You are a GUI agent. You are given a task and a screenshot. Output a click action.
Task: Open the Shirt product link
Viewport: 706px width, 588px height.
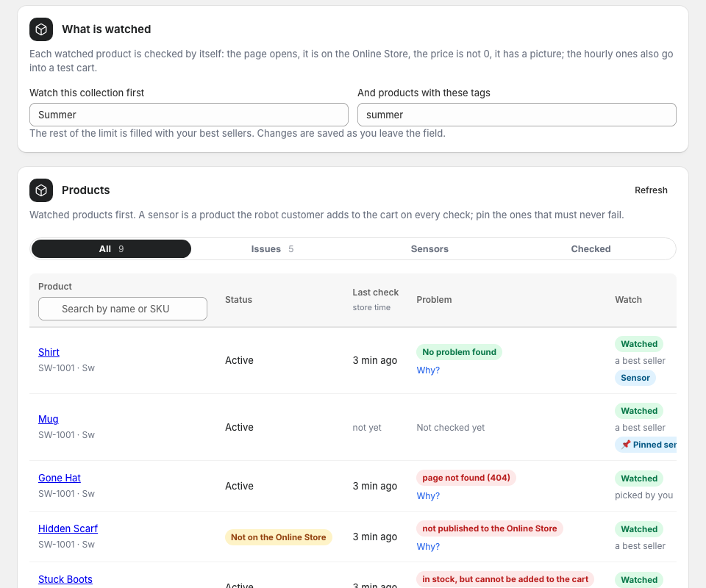point(49,352)
